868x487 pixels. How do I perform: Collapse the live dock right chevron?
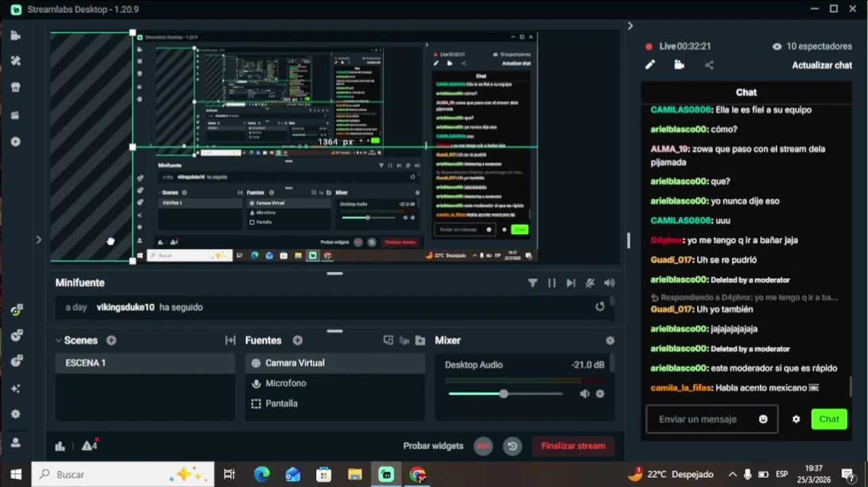[630, 26]
